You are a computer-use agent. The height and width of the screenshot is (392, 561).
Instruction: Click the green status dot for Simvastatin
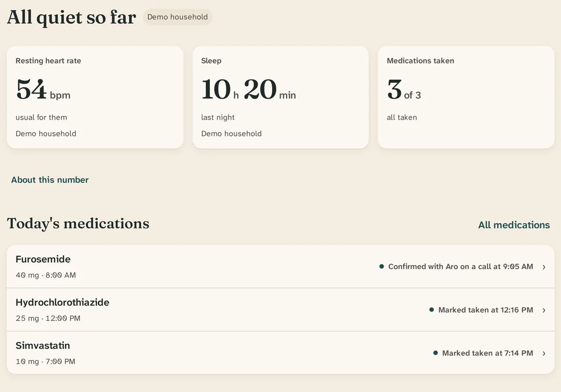[436, 353]
